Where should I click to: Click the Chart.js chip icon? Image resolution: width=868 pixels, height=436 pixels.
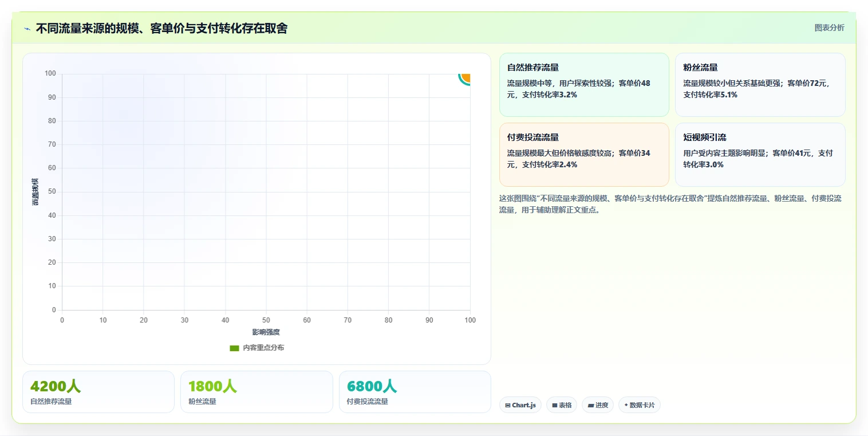click(508, 405)
